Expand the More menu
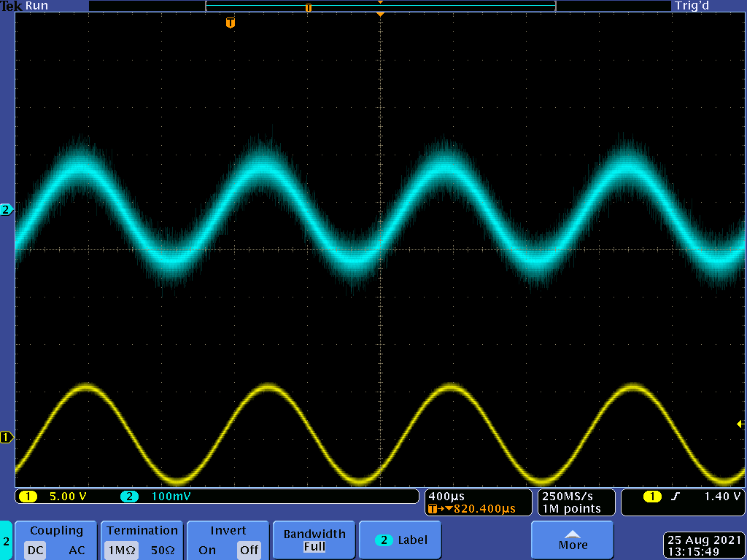Screen dimensions: 747x560 point(573,540)
